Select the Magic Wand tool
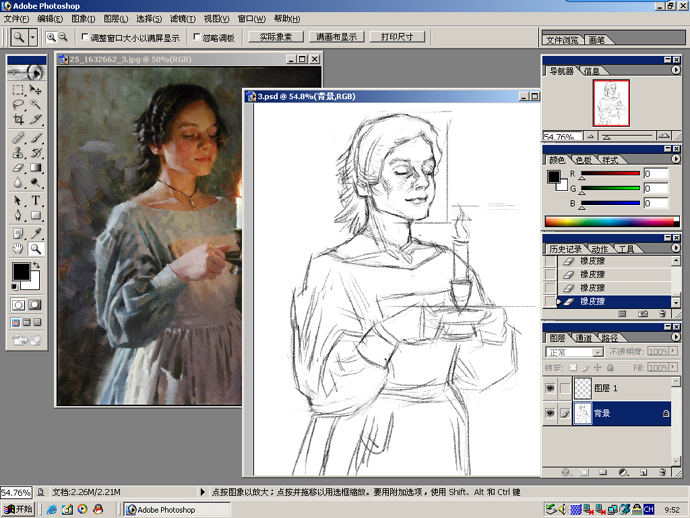 36,104
